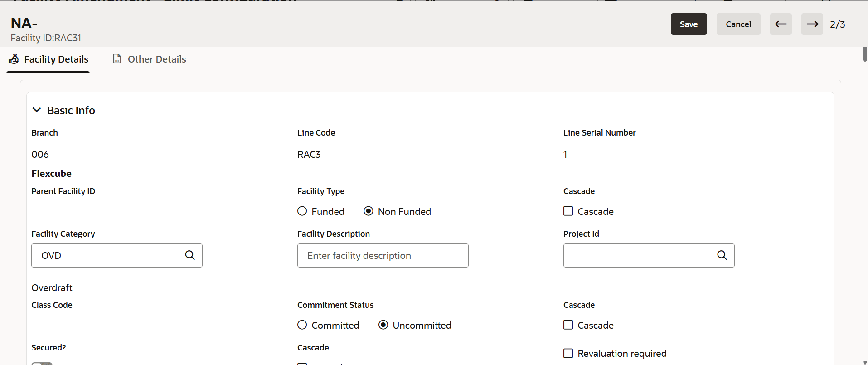Enable Revaluation required checkbox
868x365 pixels.
(568, 353)
